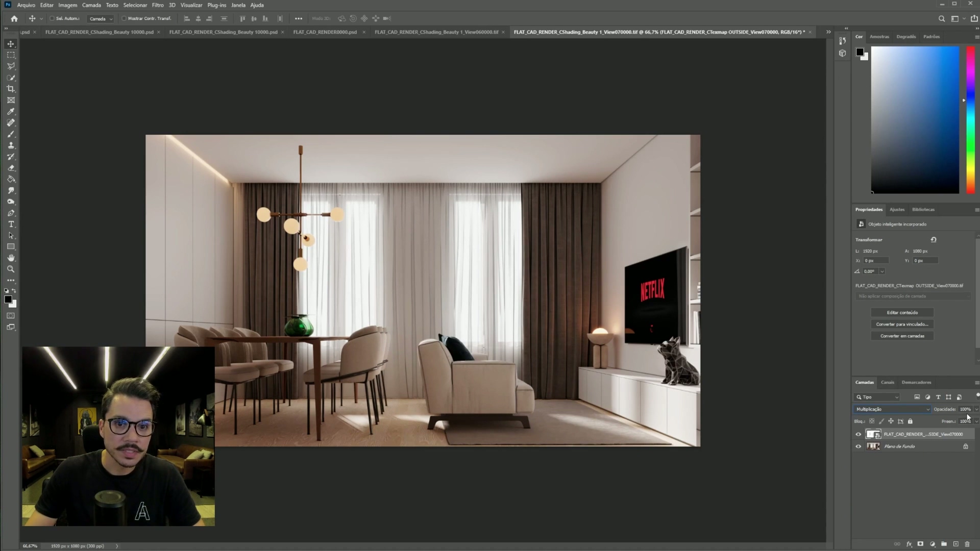The image size is (980, 551).
Task: Enable the Sel. Autom. checkbox
Action: coord(52,18)
